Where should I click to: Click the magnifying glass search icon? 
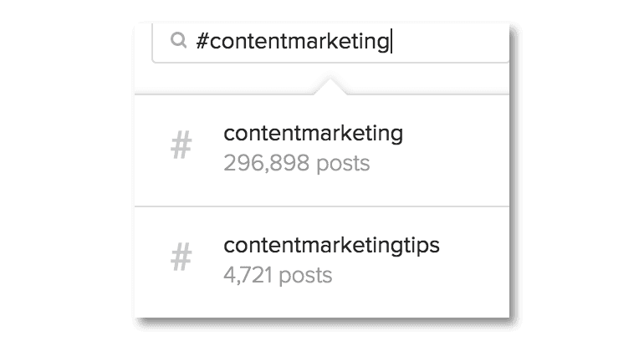[x=177, y=41]
